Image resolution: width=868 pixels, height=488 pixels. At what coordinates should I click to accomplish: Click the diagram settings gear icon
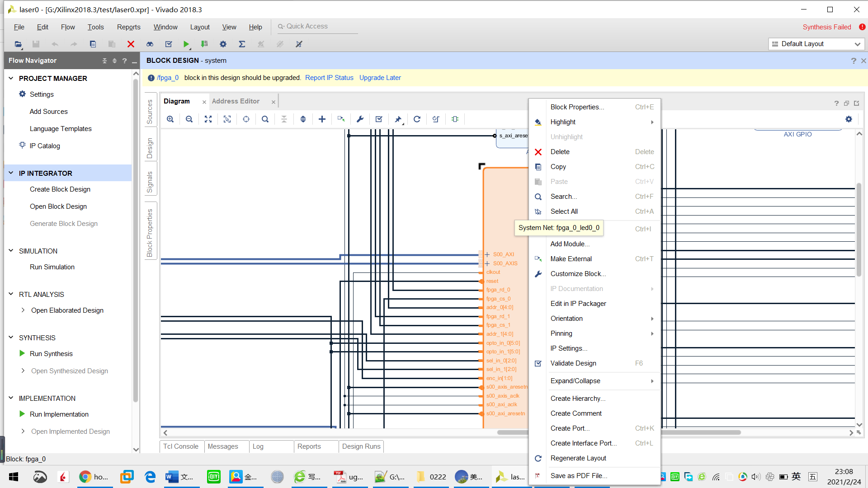[x=849, y=119]
